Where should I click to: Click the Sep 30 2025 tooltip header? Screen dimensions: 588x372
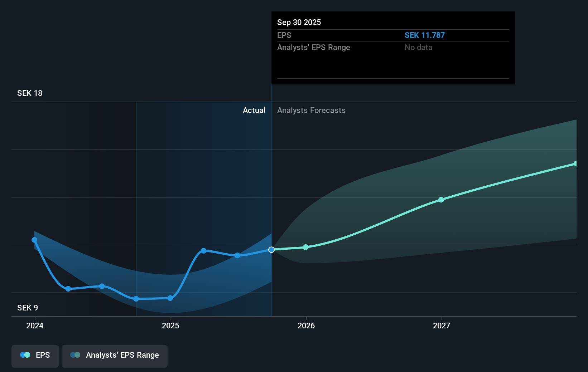click(299, 22)
